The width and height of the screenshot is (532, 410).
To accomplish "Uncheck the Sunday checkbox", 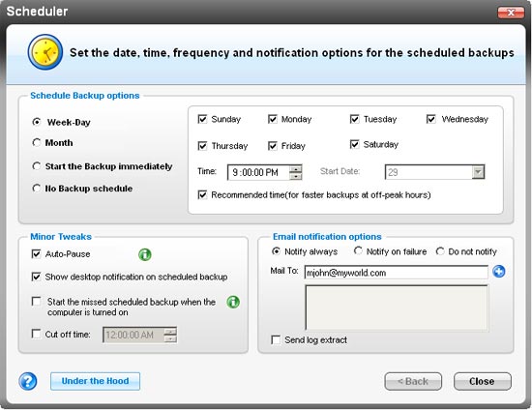I will (202, 119).
